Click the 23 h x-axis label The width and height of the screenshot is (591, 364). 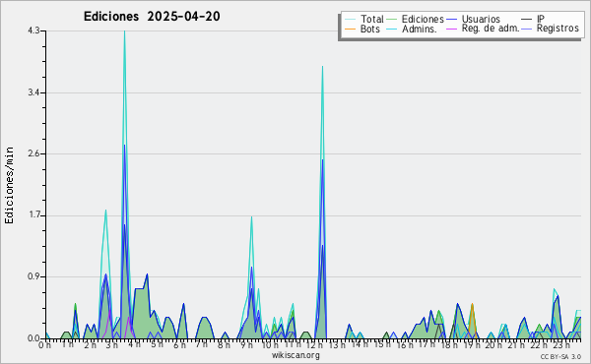pyautogui.click(x=561, y=345)
